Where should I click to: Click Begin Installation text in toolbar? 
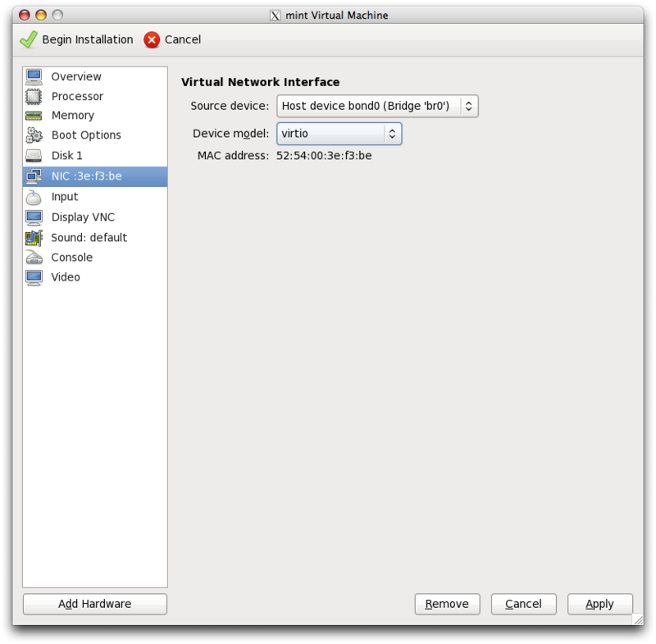[88, 39]
